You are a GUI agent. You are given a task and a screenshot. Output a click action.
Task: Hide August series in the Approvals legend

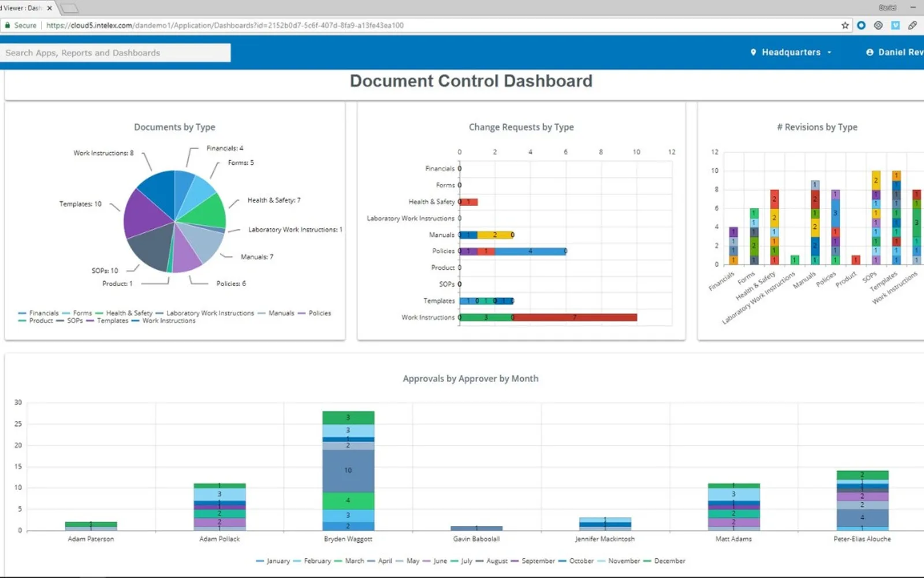(491, 561)
